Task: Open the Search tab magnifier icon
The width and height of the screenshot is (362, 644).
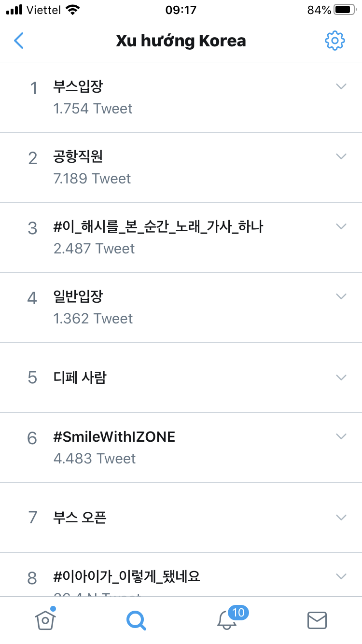Action: tap(136, 620)
